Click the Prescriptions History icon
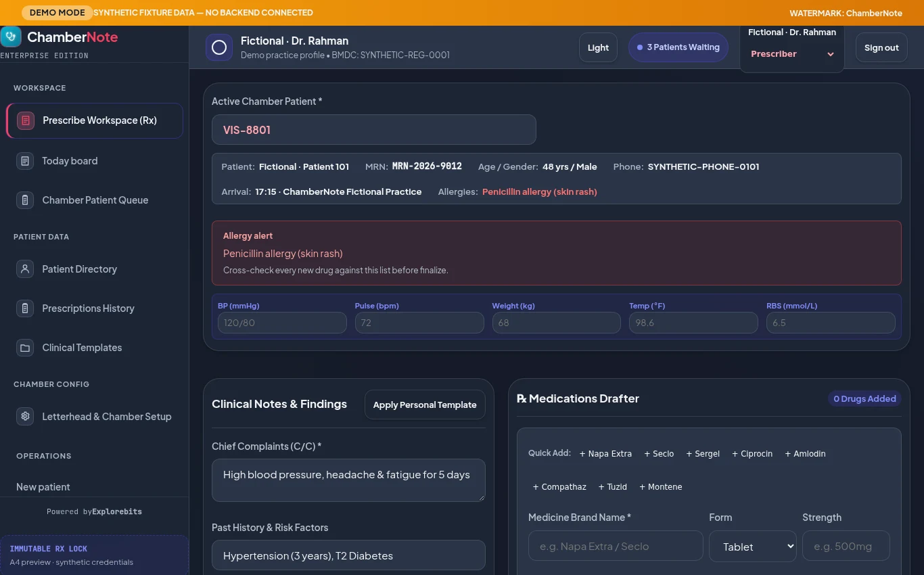This screenshot has height=575, width=924. click(25, 308)
